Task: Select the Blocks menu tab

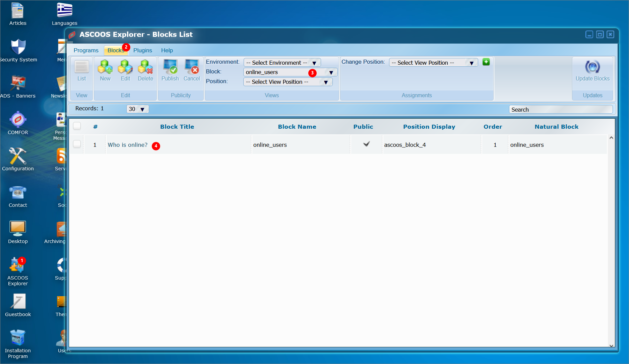Action: tap(116, 50)
